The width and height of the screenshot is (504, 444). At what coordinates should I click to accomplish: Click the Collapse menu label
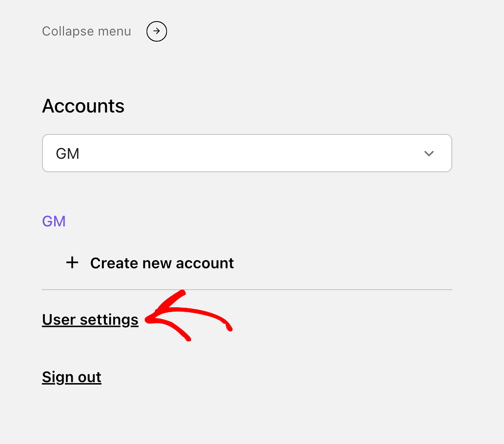point(86,31)
